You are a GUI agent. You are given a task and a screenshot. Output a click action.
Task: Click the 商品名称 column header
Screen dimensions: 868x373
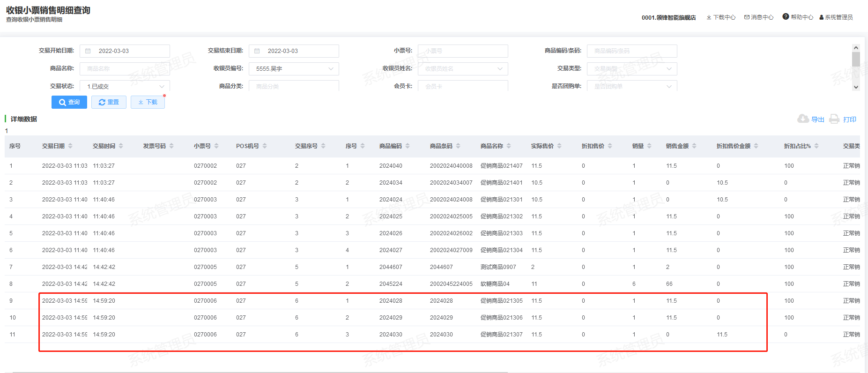tap(491, 146)
